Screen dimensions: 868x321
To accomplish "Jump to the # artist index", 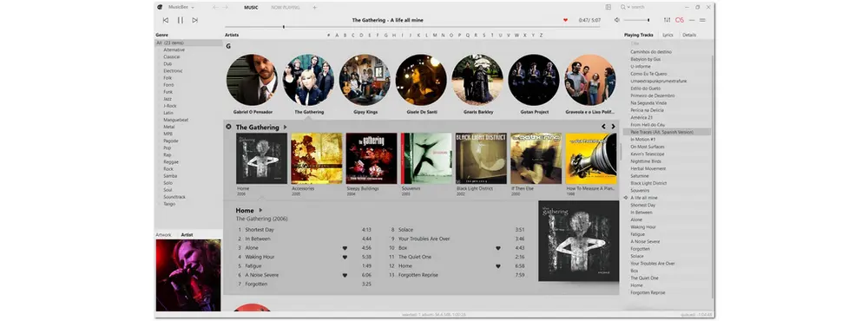I will coord(328,35).
